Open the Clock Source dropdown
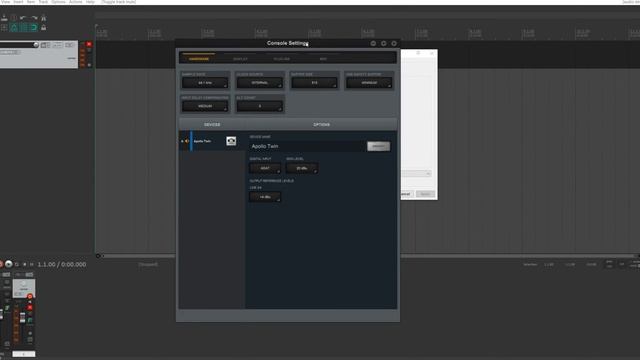Screen dimensions: 640x360 tap(260, 83)
